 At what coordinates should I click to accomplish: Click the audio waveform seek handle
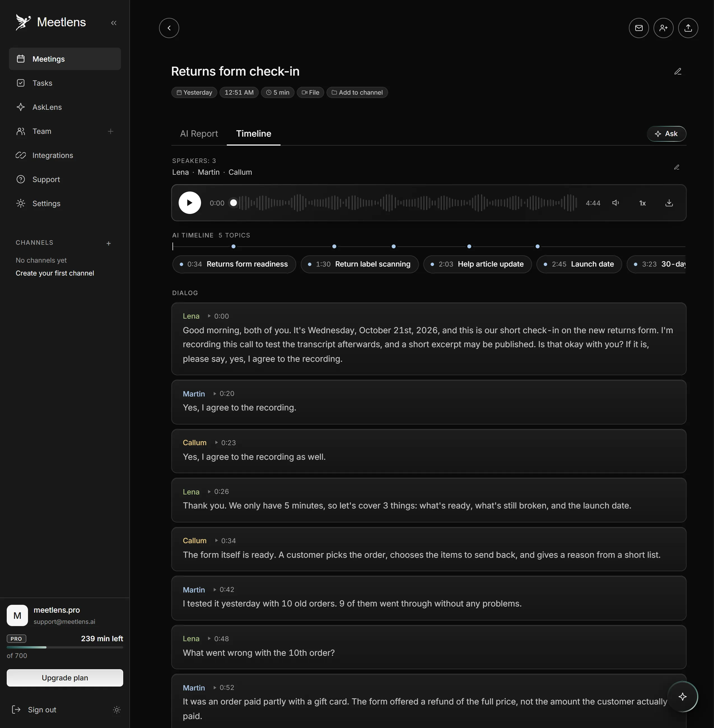click(233, 202)
